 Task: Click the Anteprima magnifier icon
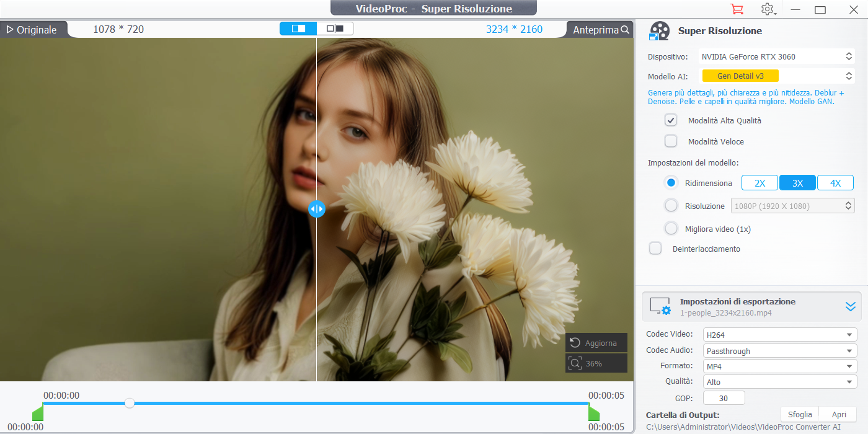(625, 30)
